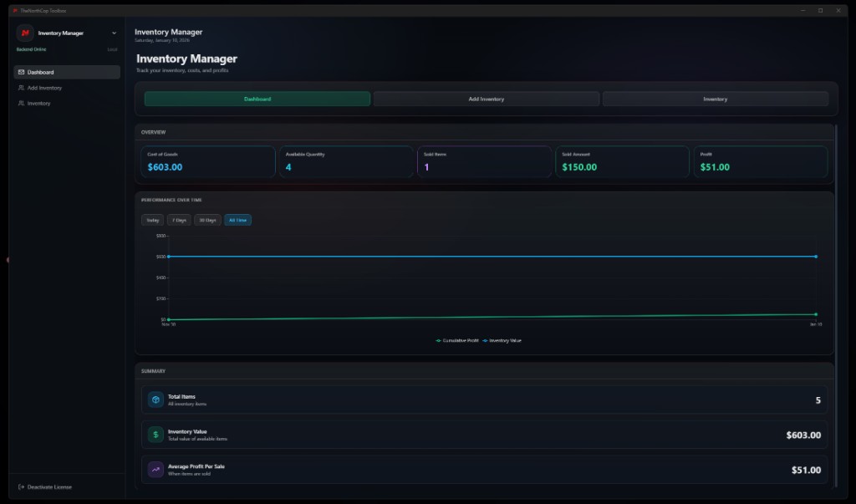Click the Local label in sidebar
Screen dimensions: 856x504
[112, 49]
